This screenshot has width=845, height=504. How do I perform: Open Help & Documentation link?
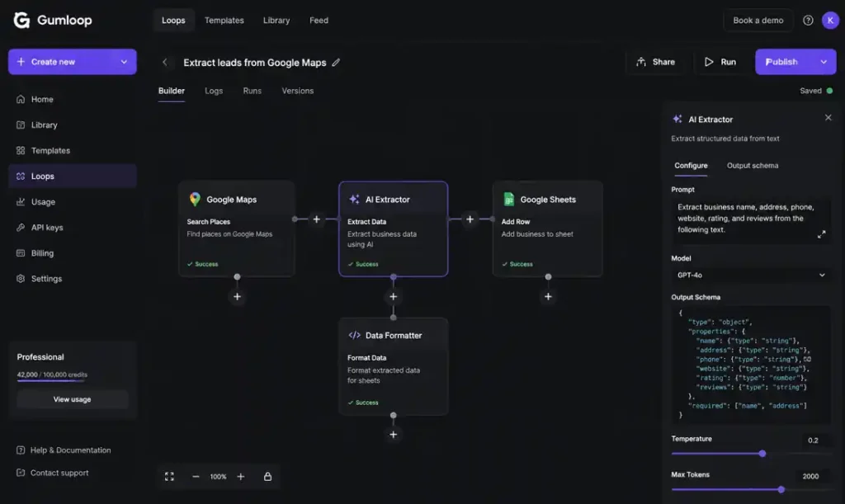pos(64,450)
